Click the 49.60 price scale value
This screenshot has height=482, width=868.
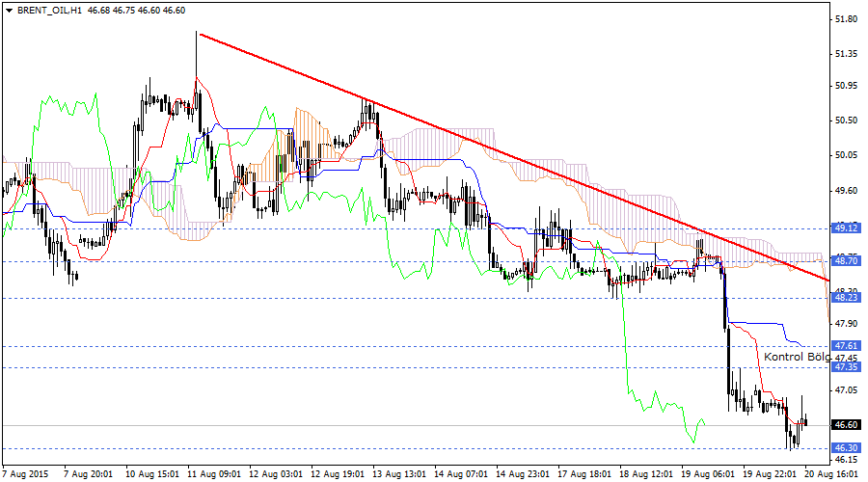click(846, 190)
